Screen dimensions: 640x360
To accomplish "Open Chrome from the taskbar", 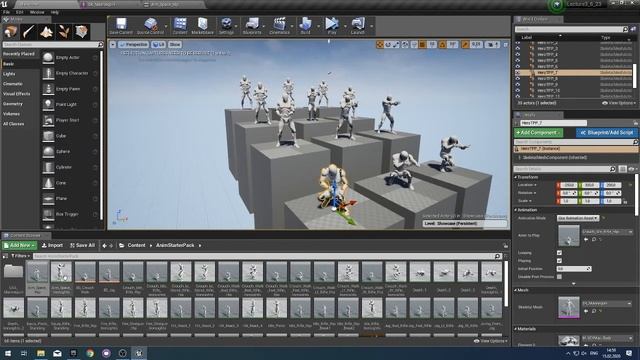I will coord(90,353).
